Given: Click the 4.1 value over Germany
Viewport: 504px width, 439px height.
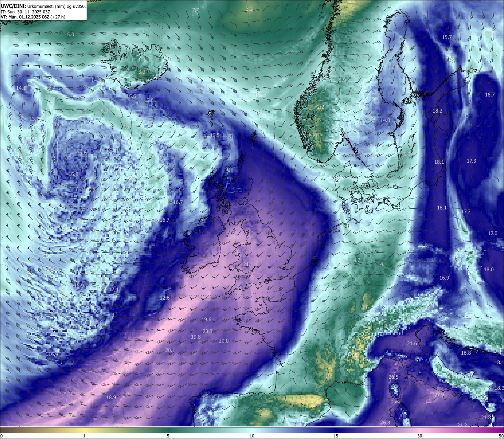Looking at the screenshot, I should [x=384, y=265].
